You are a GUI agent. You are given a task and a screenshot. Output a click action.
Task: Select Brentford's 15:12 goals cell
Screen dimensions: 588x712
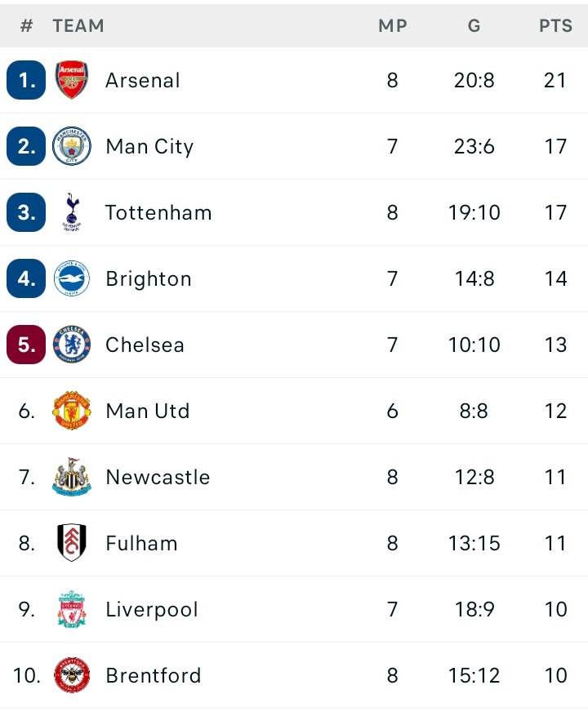(x=474, y=675)
